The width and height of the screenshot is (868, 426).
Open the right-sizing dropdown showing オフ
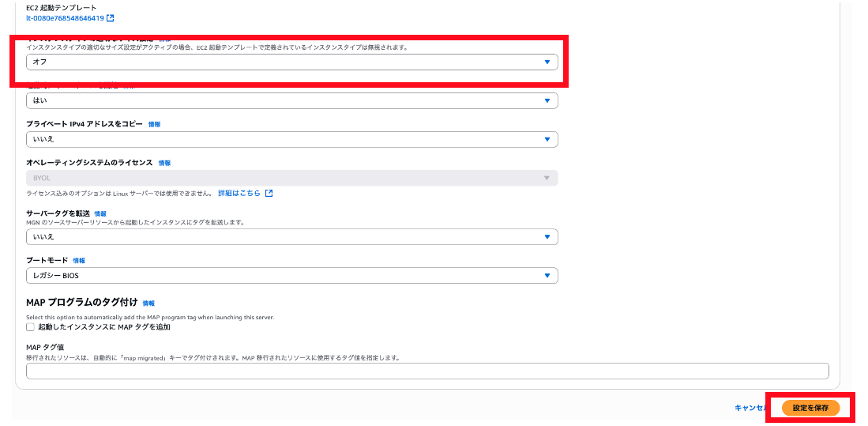291,62
